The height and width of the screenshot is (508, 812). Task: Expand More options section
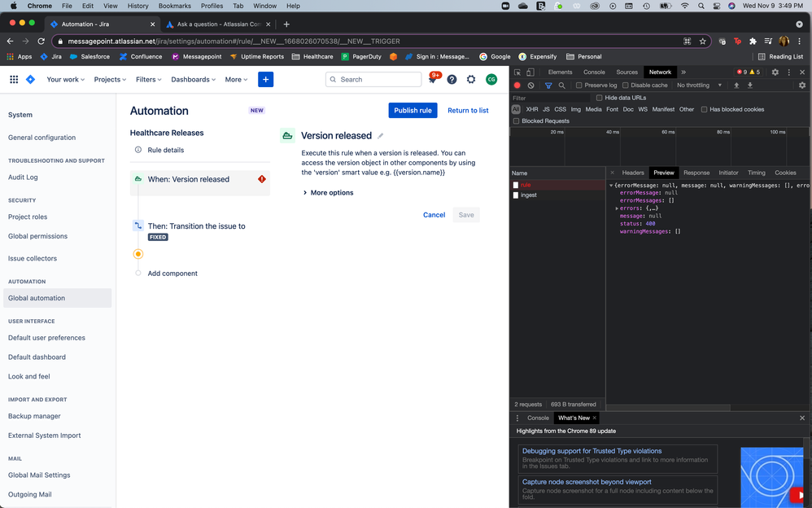pos(329,192)
